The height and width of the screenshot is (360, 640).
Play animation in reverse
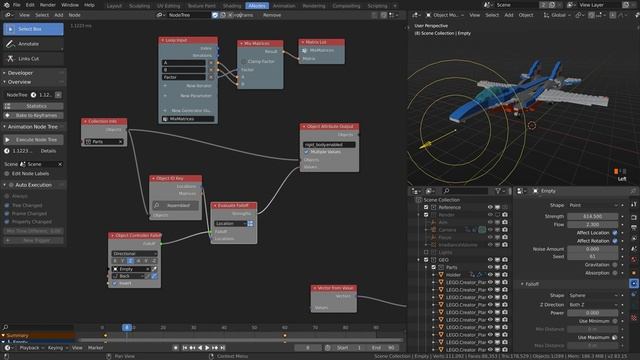coord(200,348)
